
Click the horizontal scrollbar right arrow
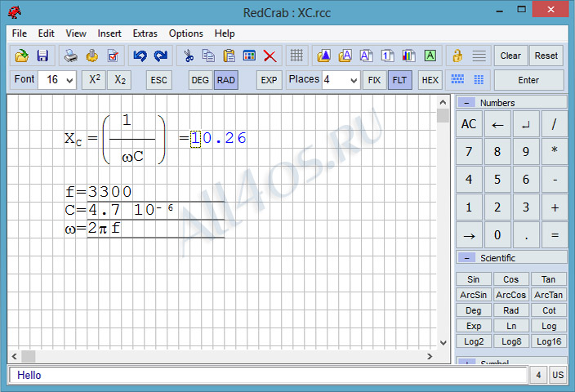coord(430,356)
